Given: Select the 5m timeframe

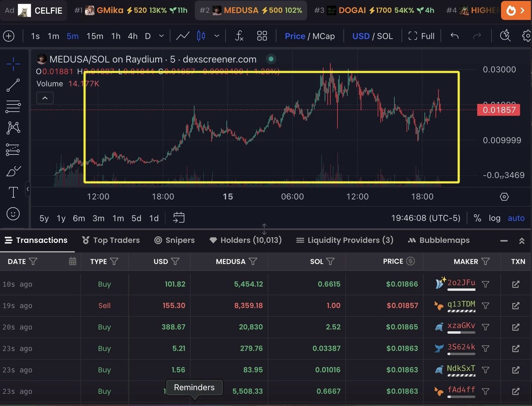Looking at the screenshot, I should click(72, 36).
